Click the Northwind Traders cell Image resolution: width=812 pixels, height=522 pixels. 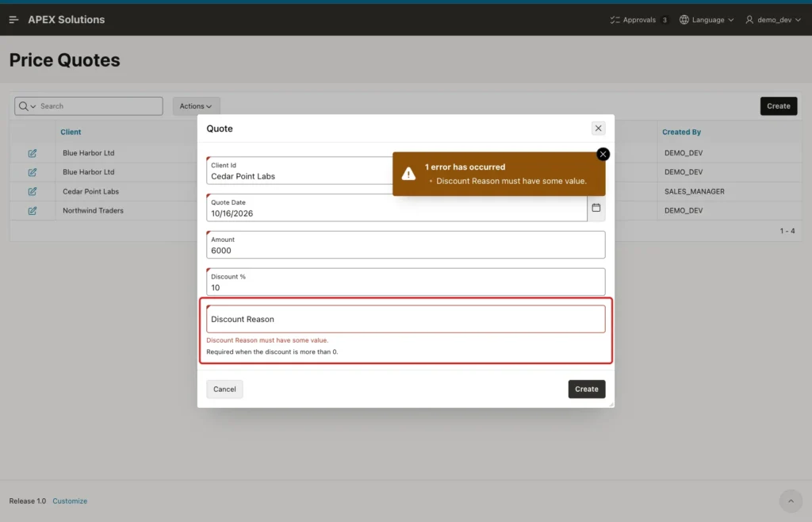pyautogui.click(x=94, y=211)
